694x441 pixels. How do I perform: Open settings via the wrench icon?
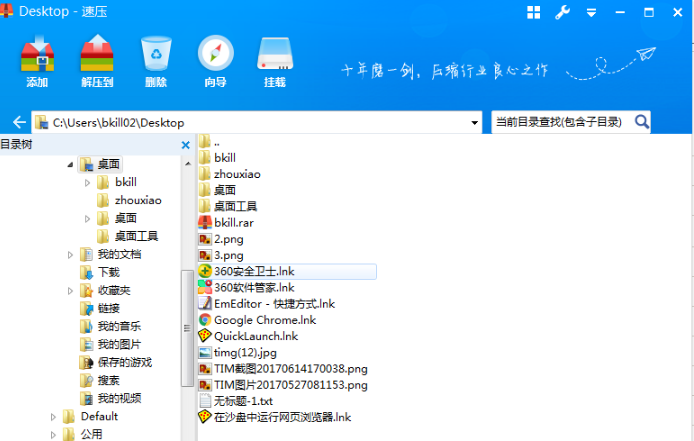(563, 12)
